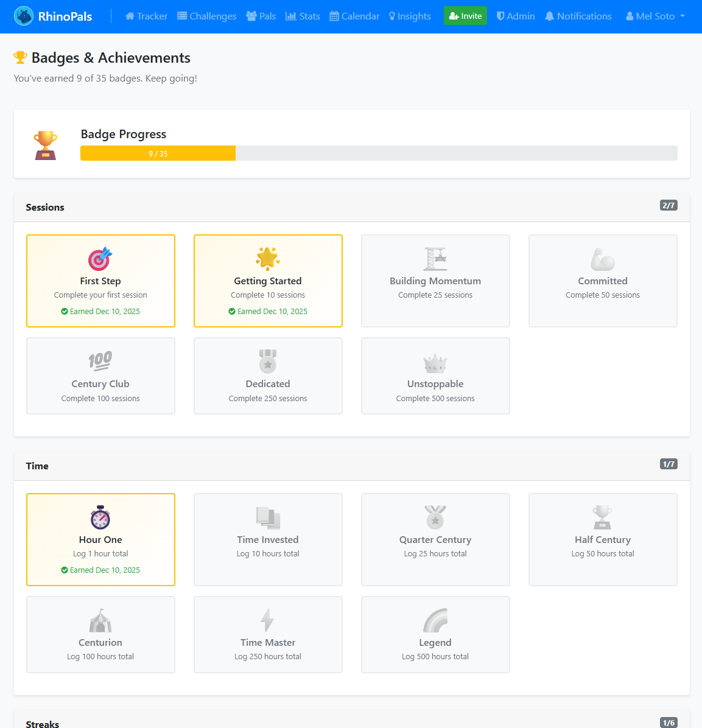Select the Quarter Century badge card
Screen dimensions: 702x728
(435, 539)
